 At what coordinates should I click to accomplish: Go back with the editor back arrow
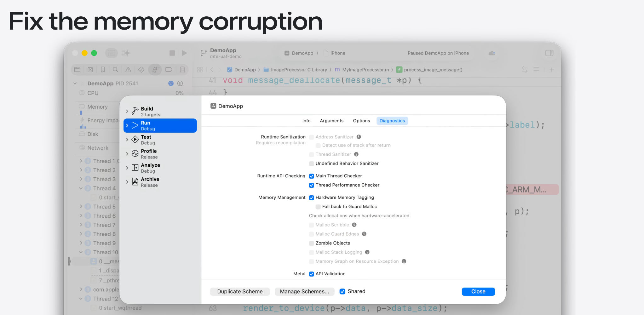click(212, 70)
